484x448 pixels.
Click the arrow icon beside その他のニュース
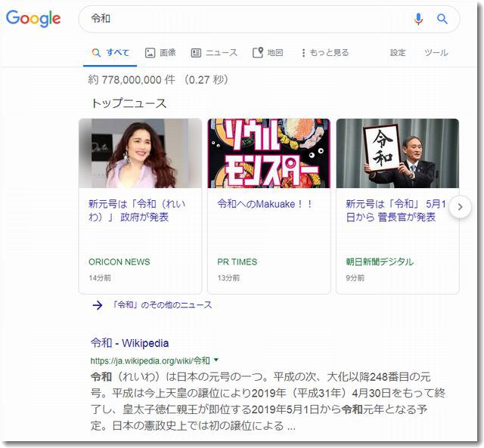click(x=98, y=305)
